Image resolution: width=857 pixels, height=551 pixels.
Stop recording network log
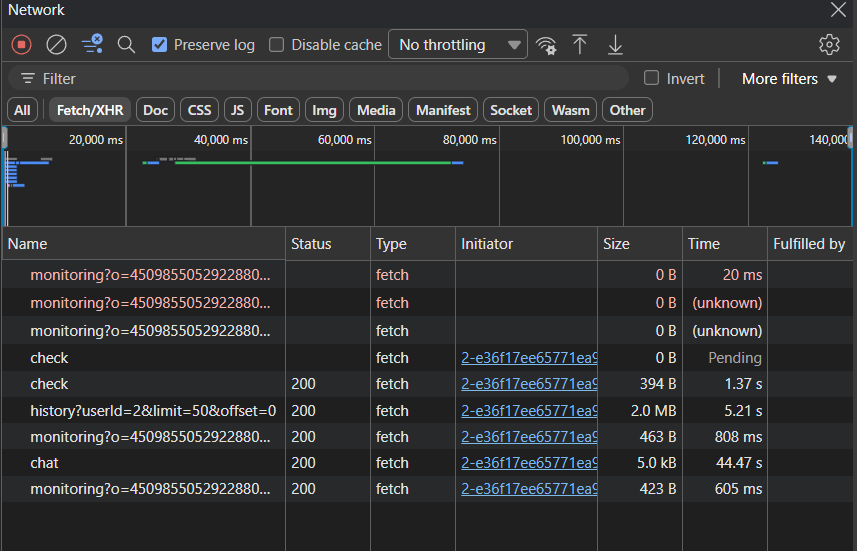pyautogui.click(x=22, y=44)
